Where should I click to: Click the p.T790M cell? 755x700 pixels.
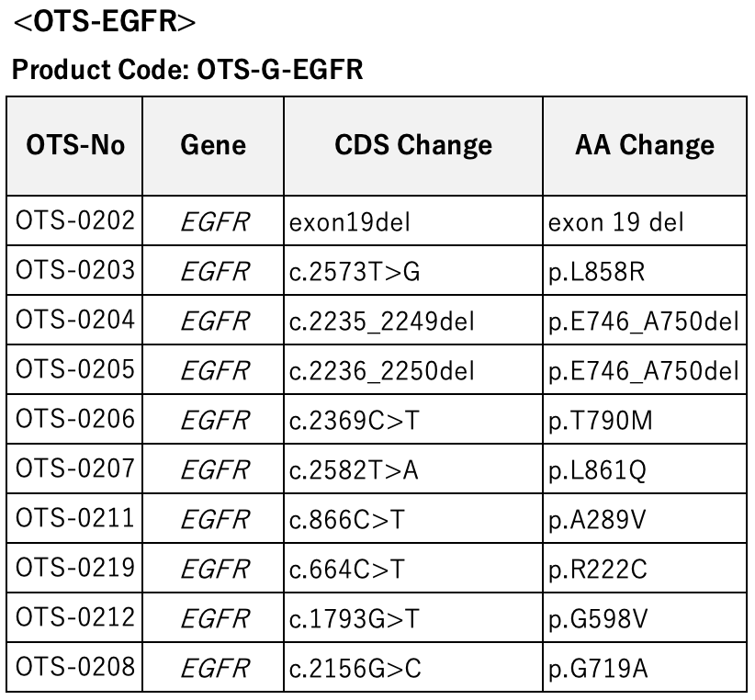[x=645, y=419]
